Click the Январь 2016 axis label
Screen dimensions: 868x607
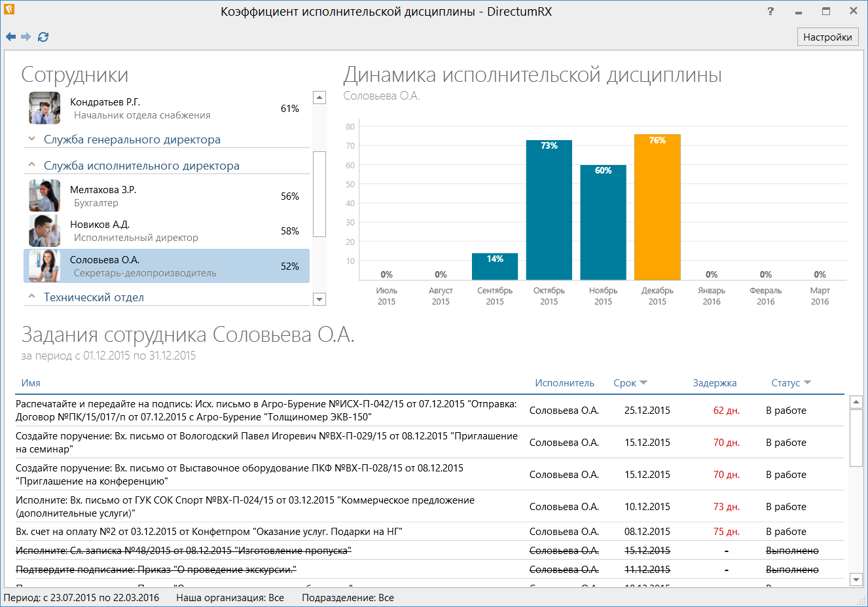(x=712, y=296)
